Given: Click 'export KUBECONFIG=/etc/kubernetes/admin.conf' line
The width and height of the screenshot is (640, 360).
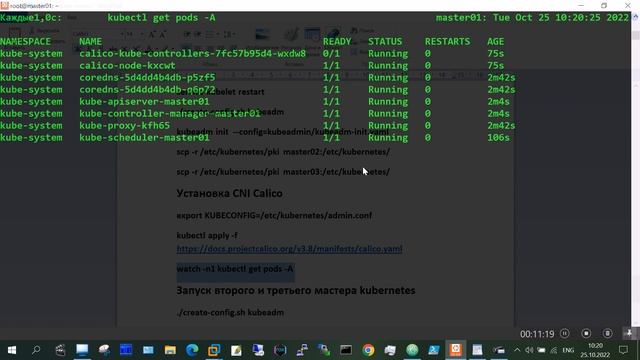Looking at the screenshot, I should 274,215.
